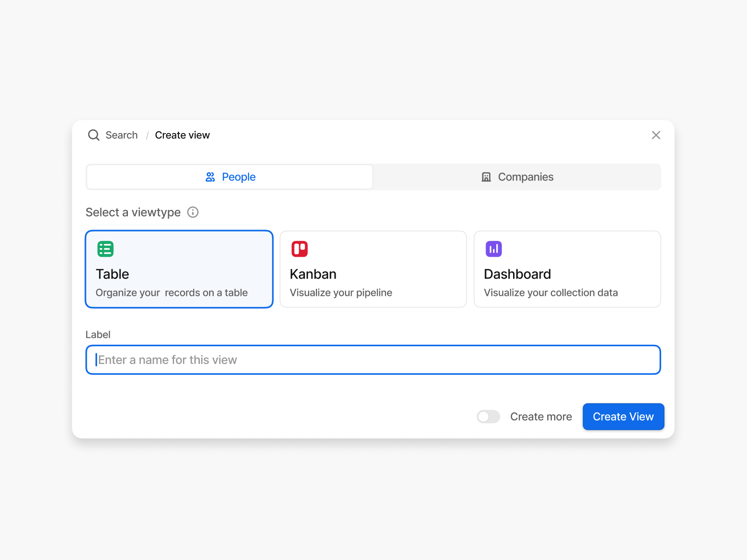This screenshot has width=747, height=560.
Task: Click the view name input field
Action: 373,360
